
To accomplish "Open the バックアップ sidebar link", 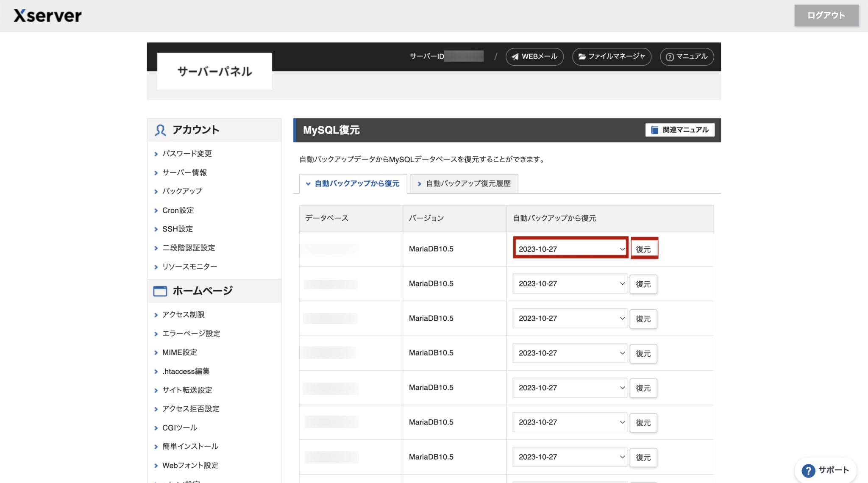I will (182, 191).
